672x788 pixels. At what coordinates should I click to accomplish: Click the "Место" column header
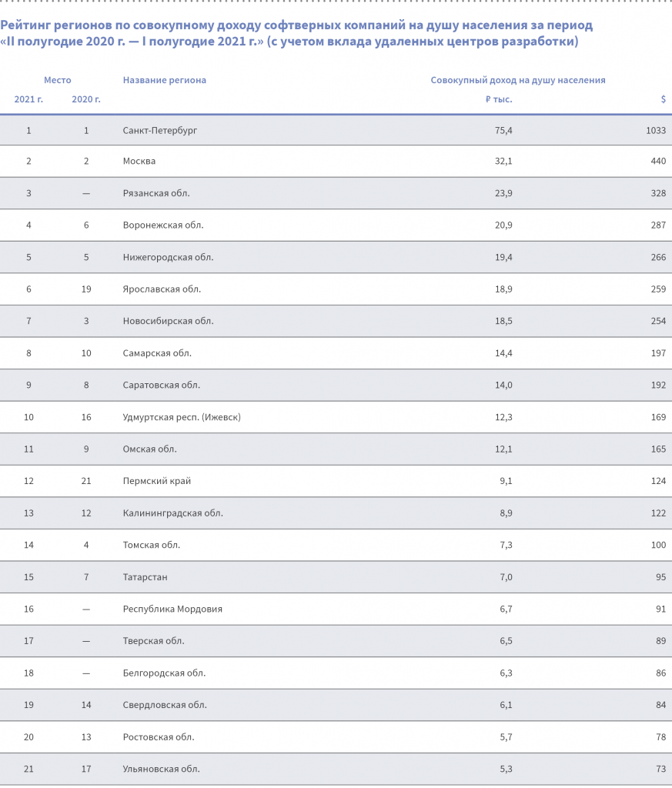(x=58, y=80)
